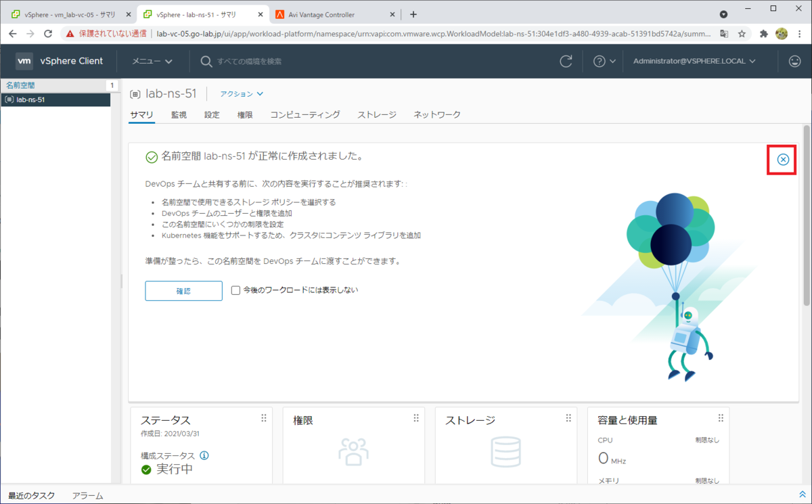The image size is (812, 504).
Task: Click the vSphere Client vm logo
Action: click(24, 61)
